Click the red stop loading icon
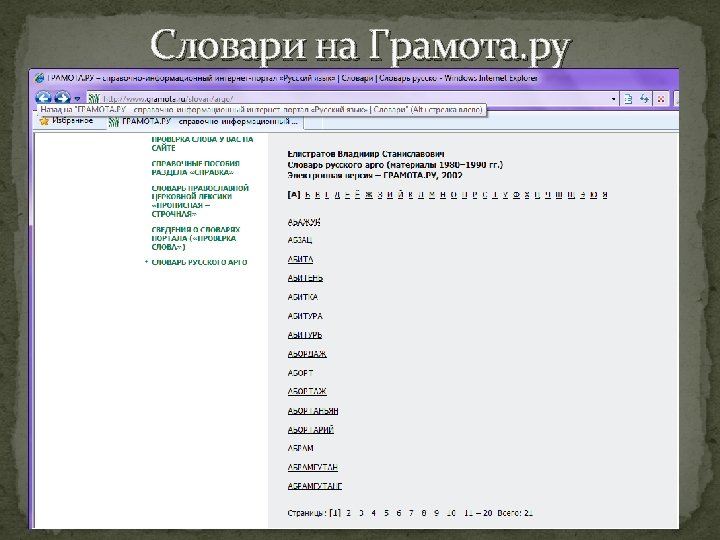 point(661,99)
